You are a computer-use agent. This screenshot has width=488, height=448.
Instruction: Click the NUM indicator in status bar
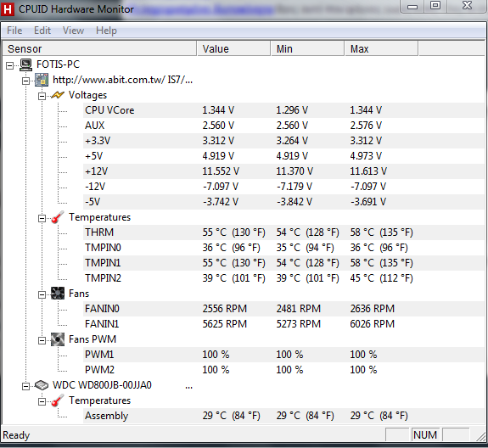425,435
